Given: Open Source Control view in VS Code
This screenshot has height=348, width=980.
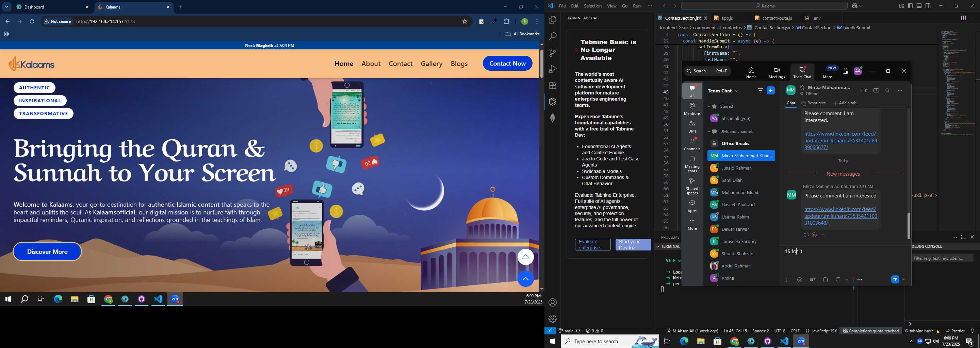Looking at the screenshot, I should click(552, 53).
